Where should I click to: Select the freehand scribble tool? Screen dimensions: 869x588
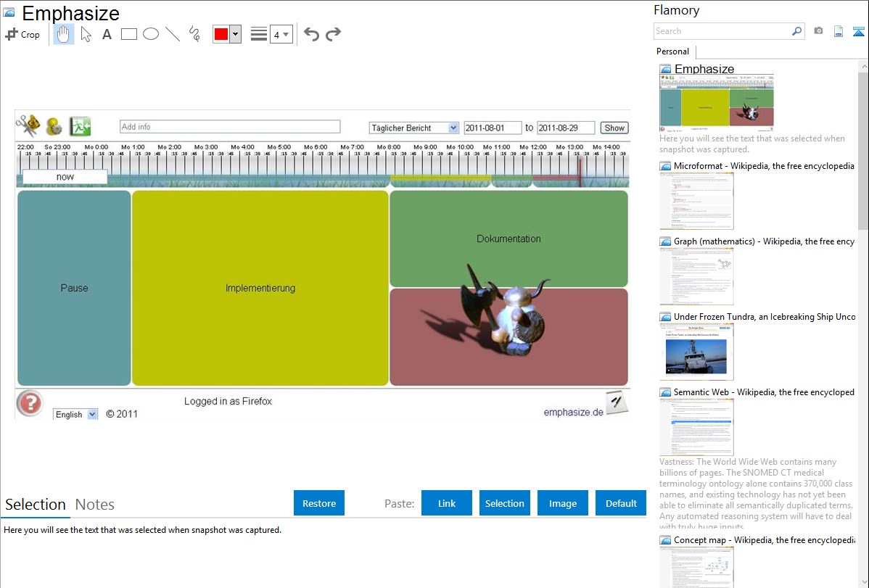(194, 34)
